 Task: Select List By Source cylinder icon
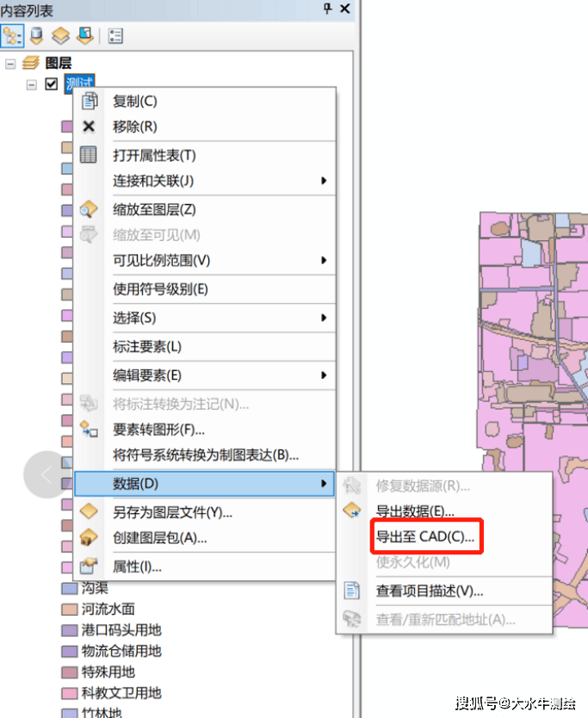[x=36, y=35]
